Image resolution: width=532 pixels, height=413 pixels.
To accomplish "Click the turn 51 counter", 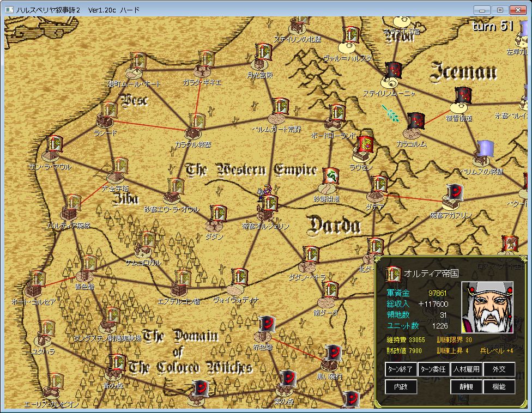I will 493,26.
